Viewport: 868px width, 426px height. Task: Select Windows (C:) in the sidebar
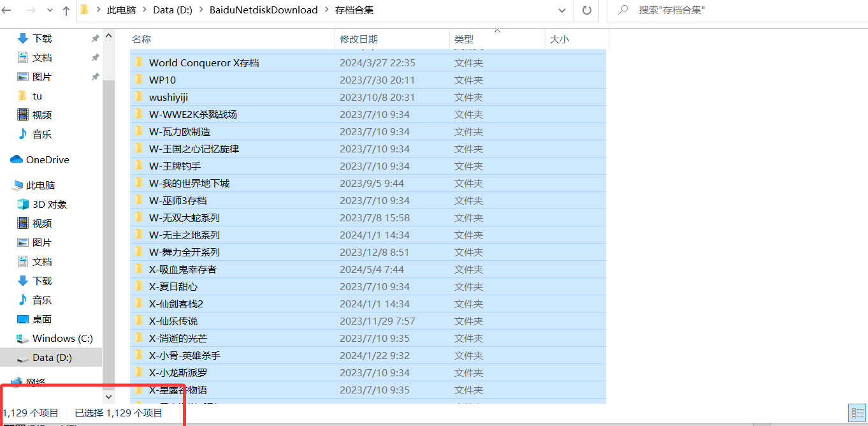[59, 338]
